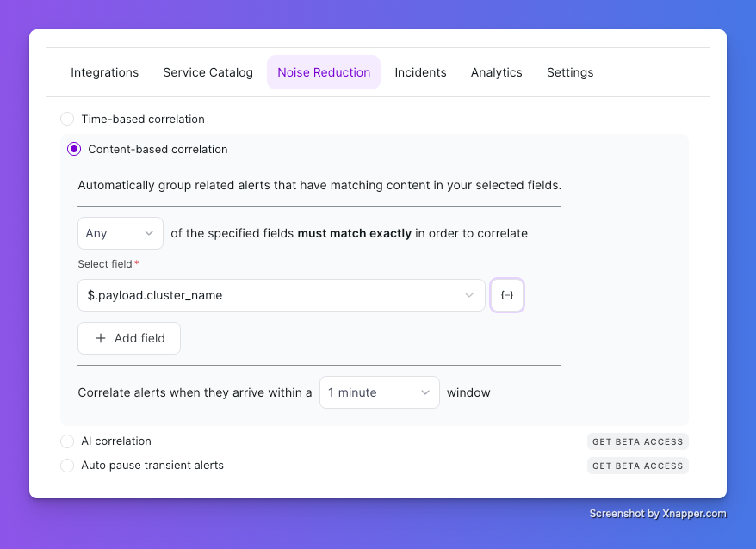Image resolution: width=756 pixels, height=549 pixels.
Task: Enable the AI correlation radio option
Action: point(67,441)
